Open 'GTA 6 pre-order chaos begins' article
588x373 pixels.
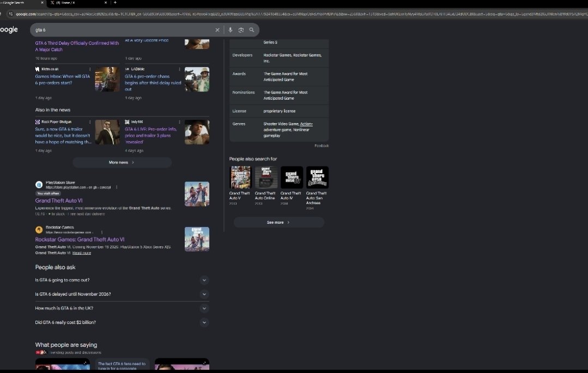(153, 83)
